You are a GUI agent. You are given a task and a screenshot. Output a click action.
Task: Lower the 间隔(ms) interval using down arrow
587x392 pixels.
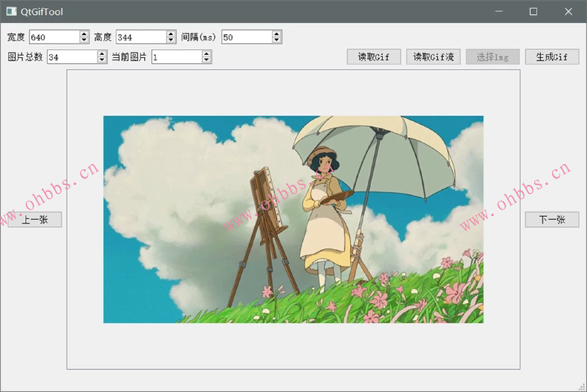(276, 40)
